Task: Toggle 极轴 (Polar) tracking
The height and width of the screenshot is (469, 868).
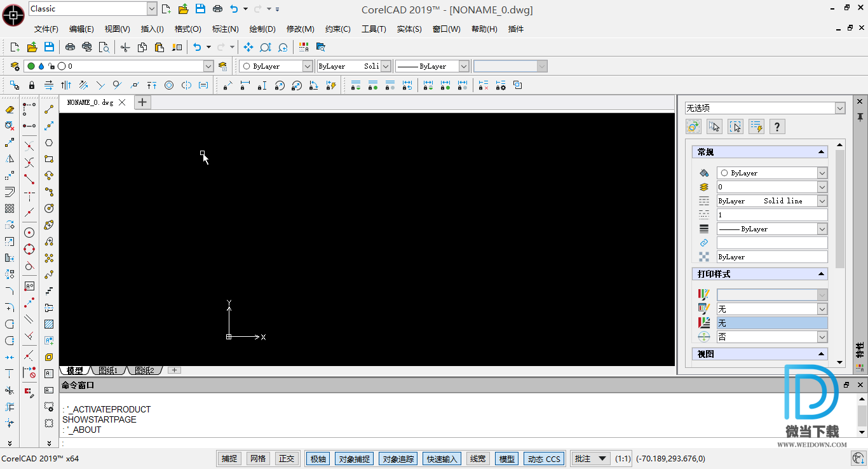Action: 318,459
